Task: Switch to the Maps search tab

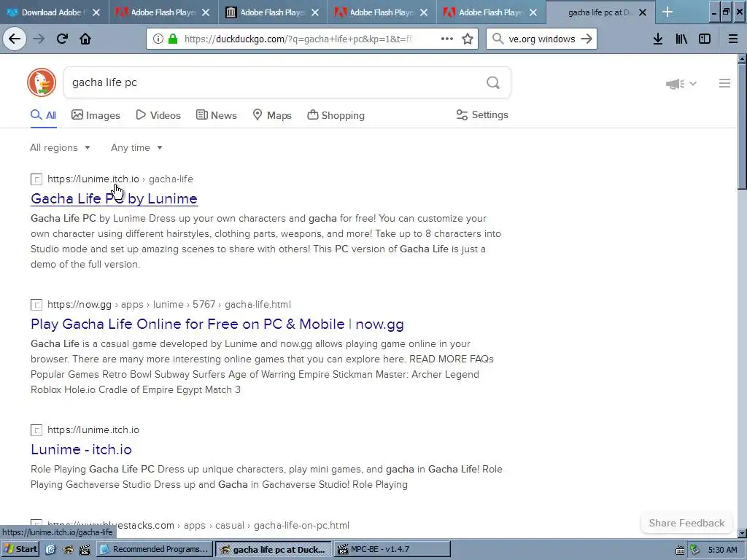Action: 272,115
